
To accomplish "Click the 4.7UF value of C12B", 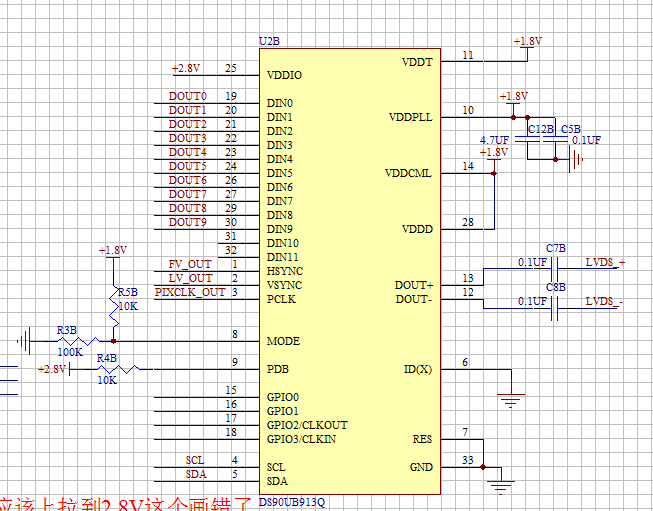I will click(x=494, y=140).
